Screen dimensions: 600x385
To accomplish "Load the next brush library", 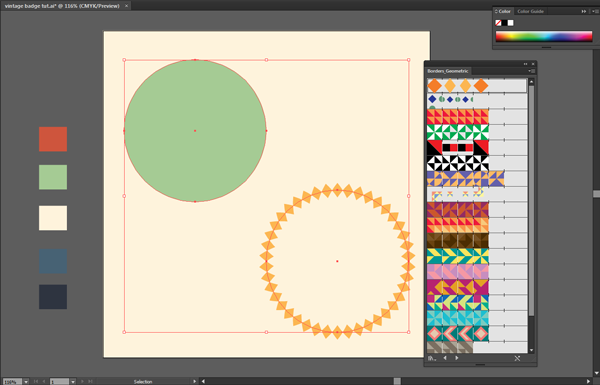I will point(457,358).
